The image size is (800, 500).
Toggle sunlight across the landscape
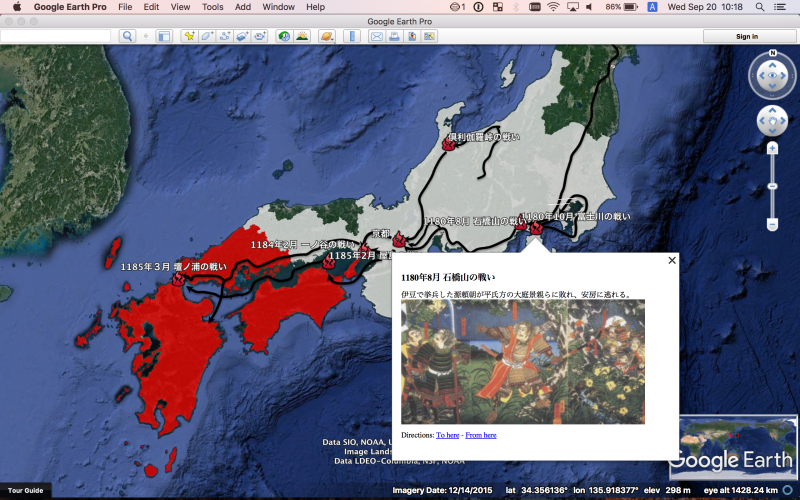(301, 37)
